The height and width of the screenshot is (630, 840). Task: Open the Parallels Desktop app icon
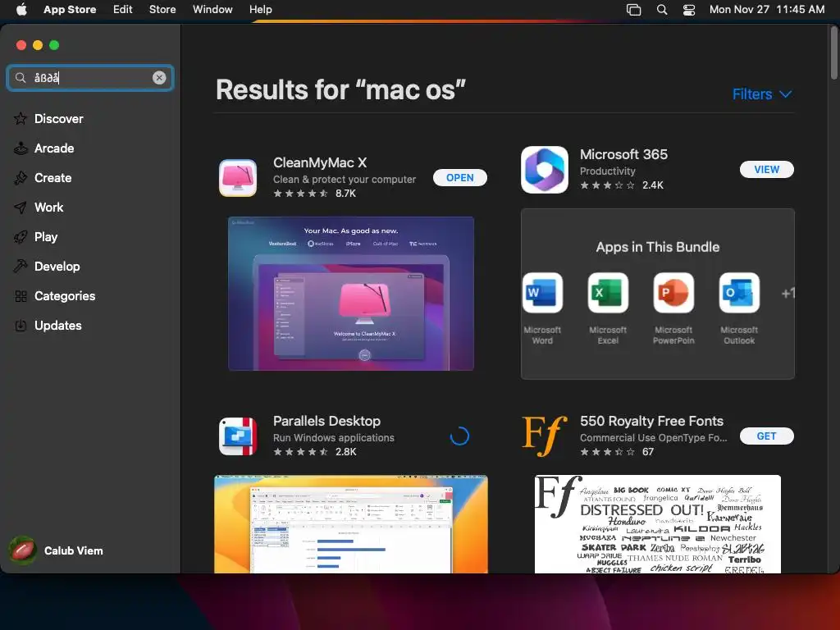tap(237, 436)
